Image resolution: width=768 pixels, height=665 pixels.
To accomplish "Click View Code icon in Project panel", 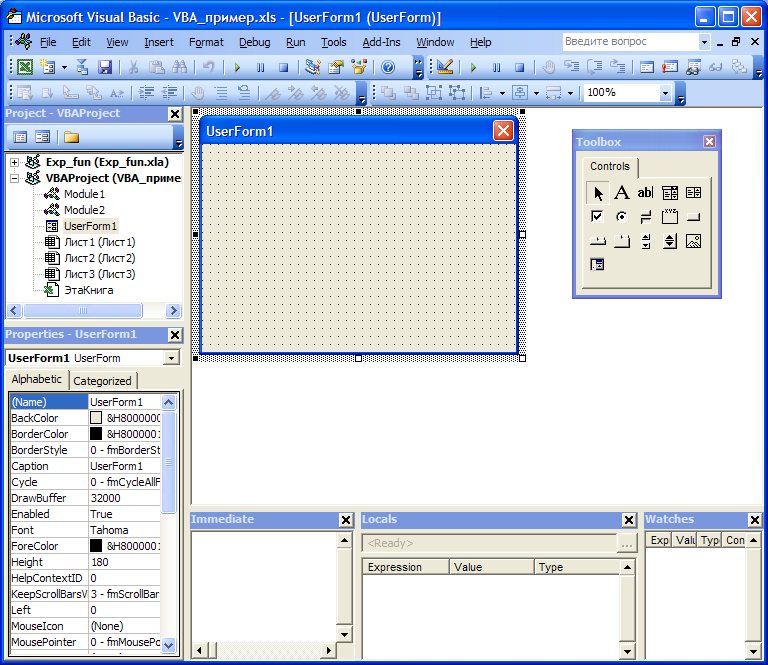I will click(20, 137).
